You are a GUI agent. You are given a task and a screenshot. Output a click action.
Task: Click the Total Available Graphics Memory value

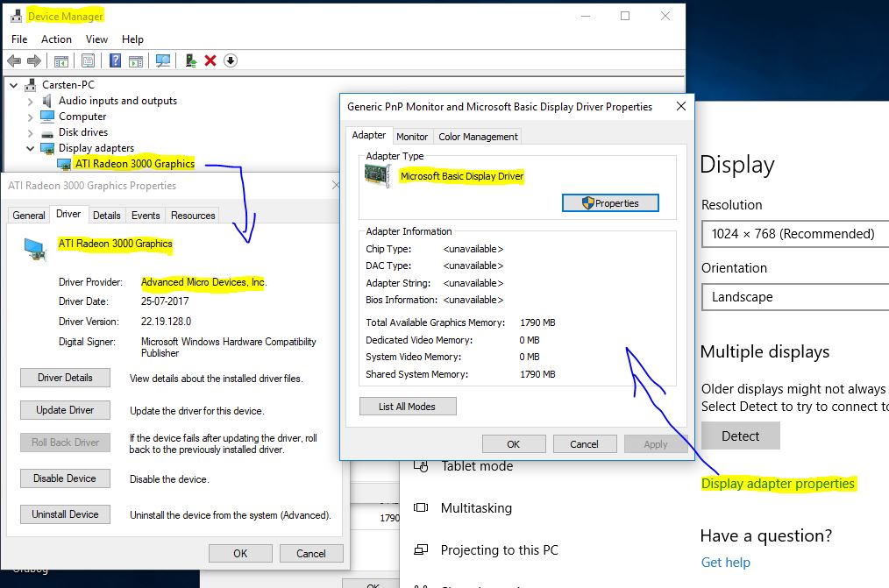(x=537, y=322)
